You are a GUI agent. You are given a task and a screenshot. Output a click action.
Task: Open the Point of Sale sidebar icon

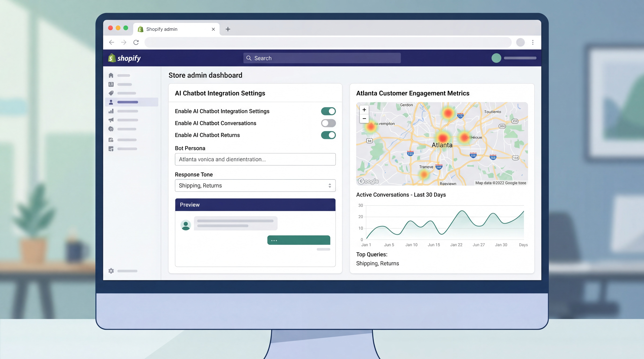coord(111,149)
